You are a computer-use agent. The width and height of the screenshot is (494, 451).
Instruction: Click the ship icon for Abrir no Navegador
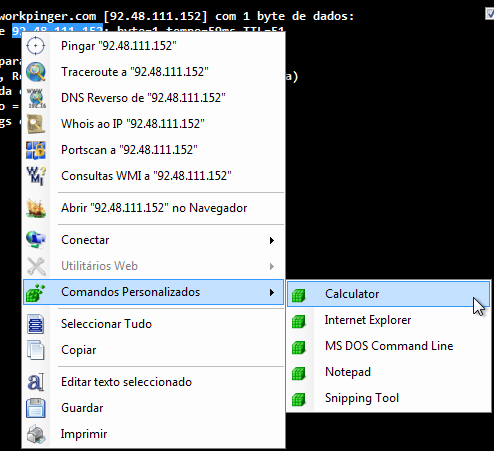click(x=36, y=208)
